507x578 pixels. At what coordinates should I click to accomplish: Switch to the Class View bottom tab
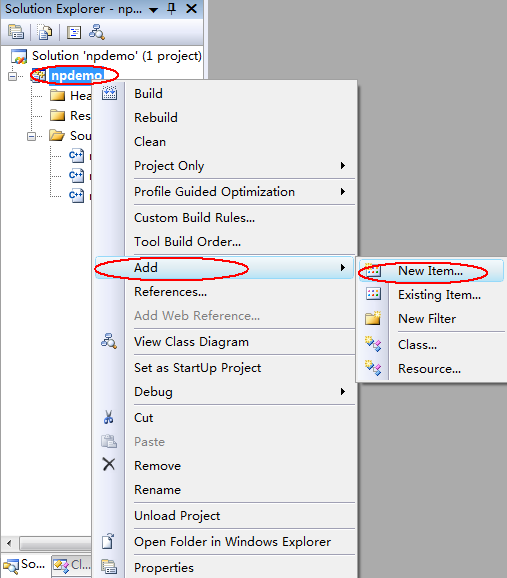(x=72, y=565)
